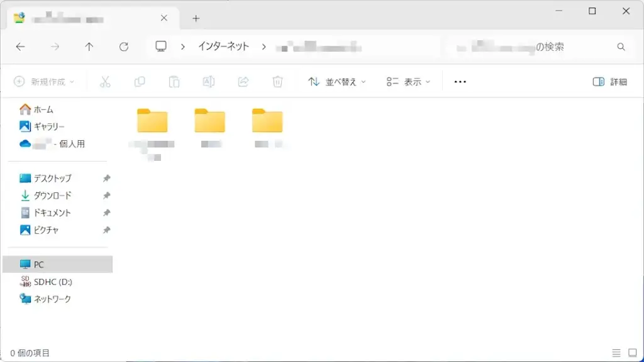Click the search magnifier icon
644x362 pixels.
[x=621, y=47]
